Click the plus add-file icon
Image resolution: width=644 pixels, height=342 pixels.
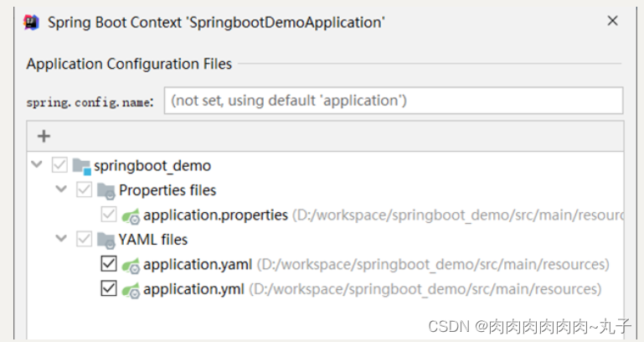tap(44, 136)
